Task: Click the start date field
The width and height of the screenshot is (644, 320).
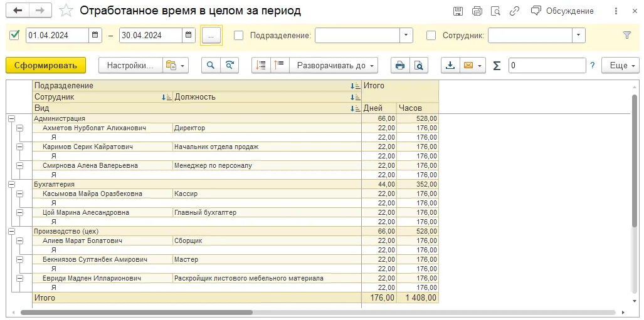Action: coord(58,35)
